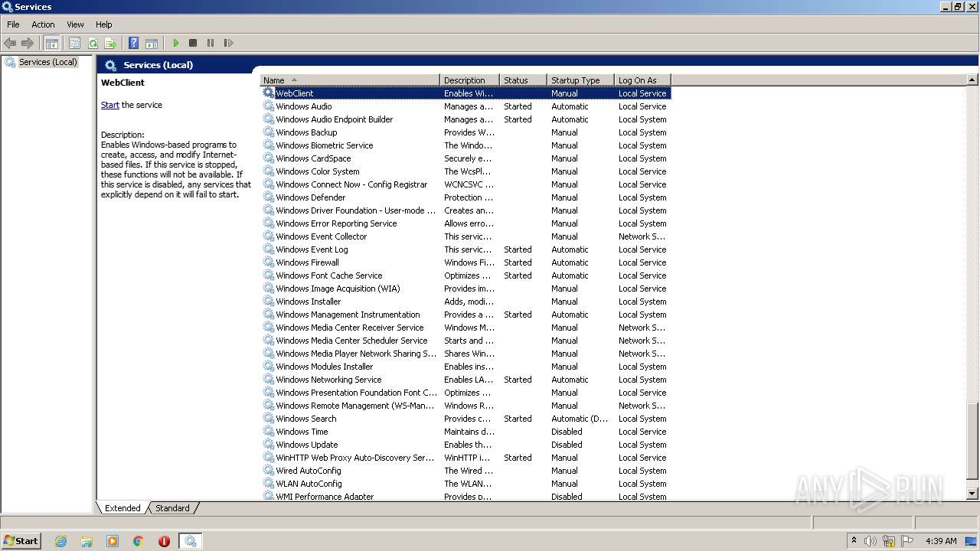This screenshot has width=980, height=551.
Task: Select Windows Font Cache Service
Action: coord(465,275)
